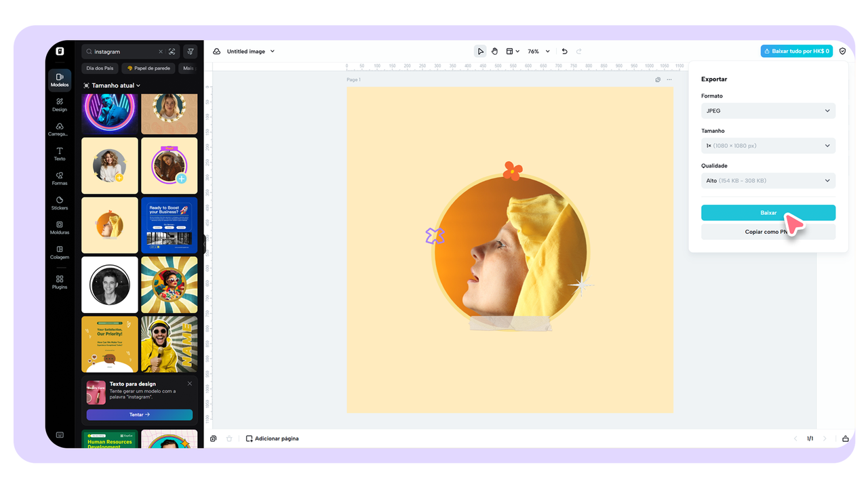Click Baixar tudo por HK$ 0 button
The height and width of the screenshot is (488, 868).
[797, 51]
